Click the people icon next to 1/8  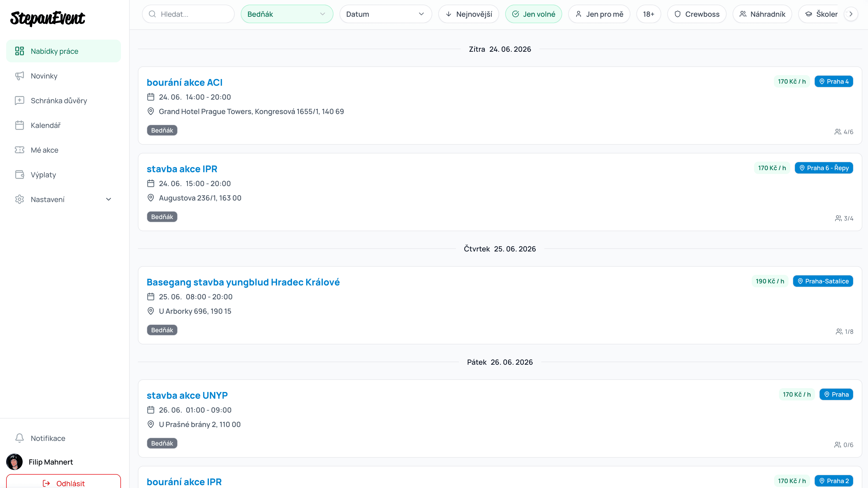[839, 332]
